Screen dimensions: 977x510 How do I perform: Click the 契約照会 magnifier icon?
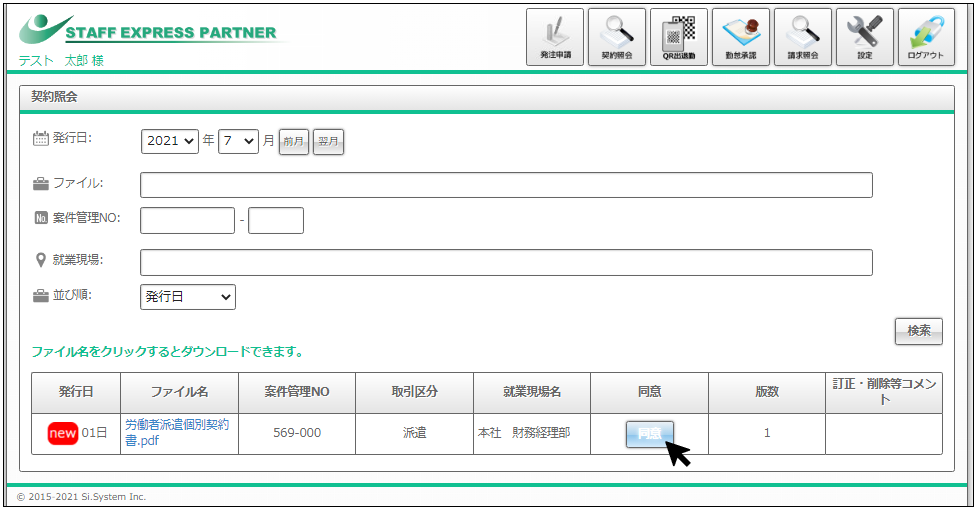(x=617, y=37)
